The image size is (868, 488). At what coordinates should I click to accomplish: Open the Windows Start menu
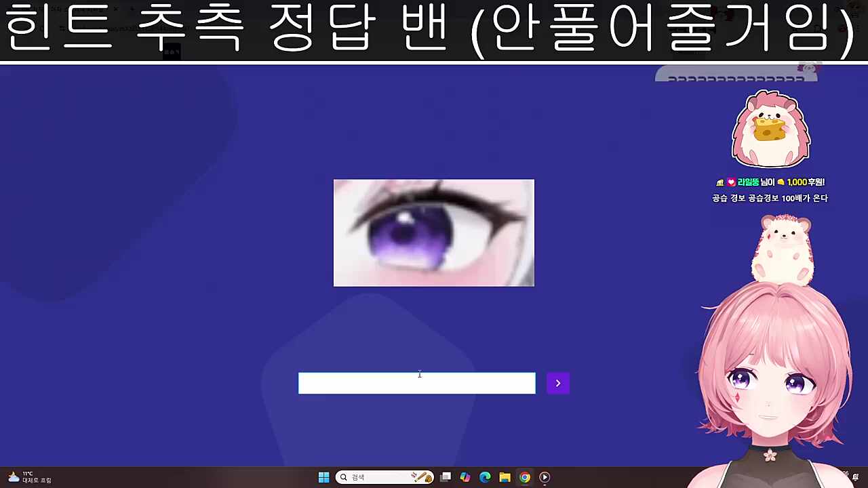click(x=323, y=477)
